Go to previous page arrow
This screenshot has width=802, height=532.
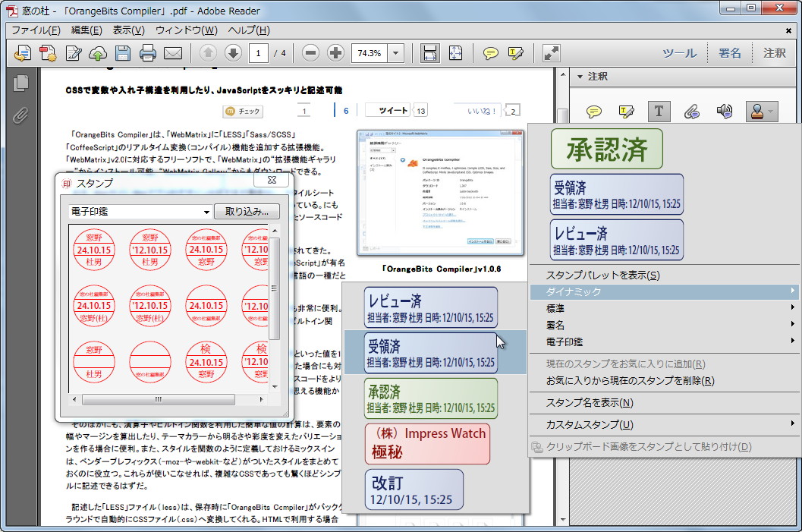[208, 52]
